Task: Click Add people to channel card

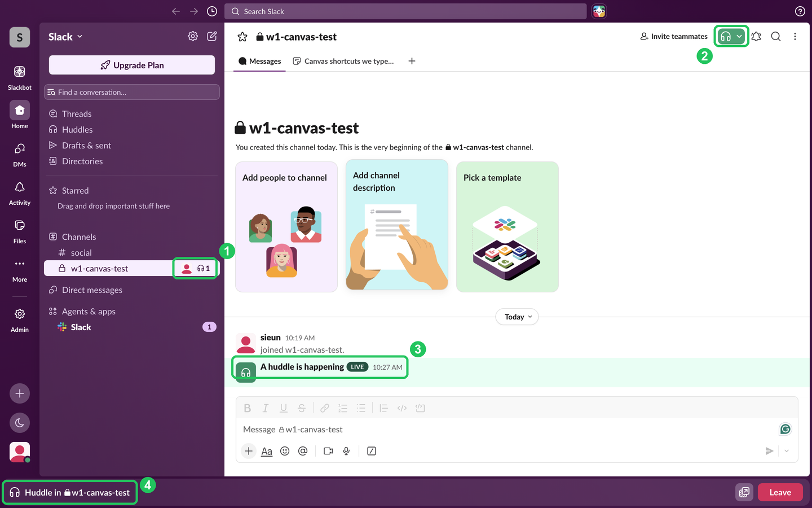Action: click(x=286, y=227)
